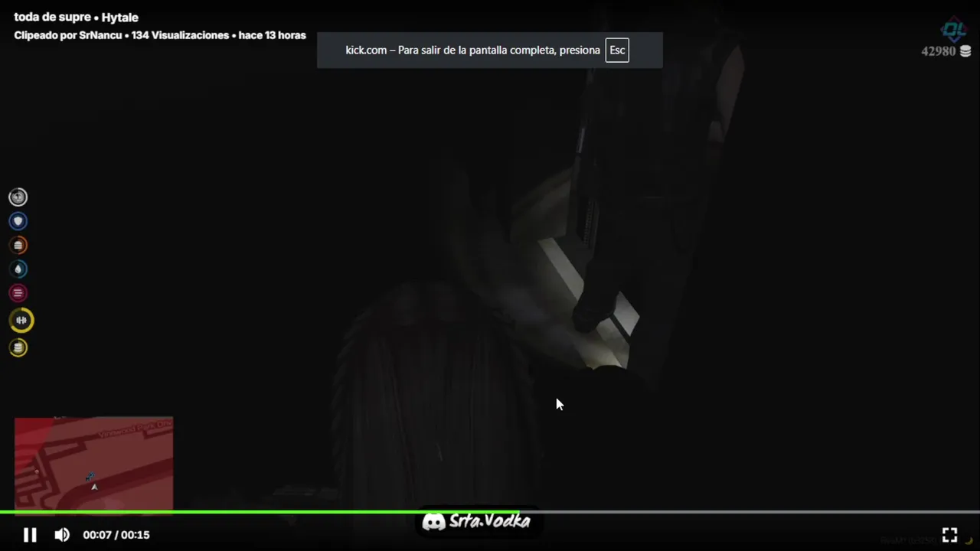Click the clip title 'toda de supre • Hytale'
The height and width of the screenshot is (551, 980).
[x=76, y=17]
